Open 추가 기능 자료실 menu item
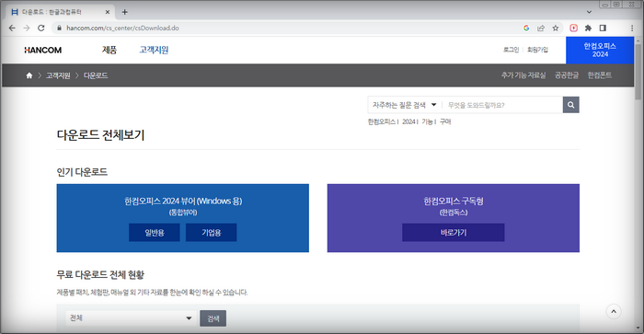This screenshot has height=334, width=644. pos(523,75)
